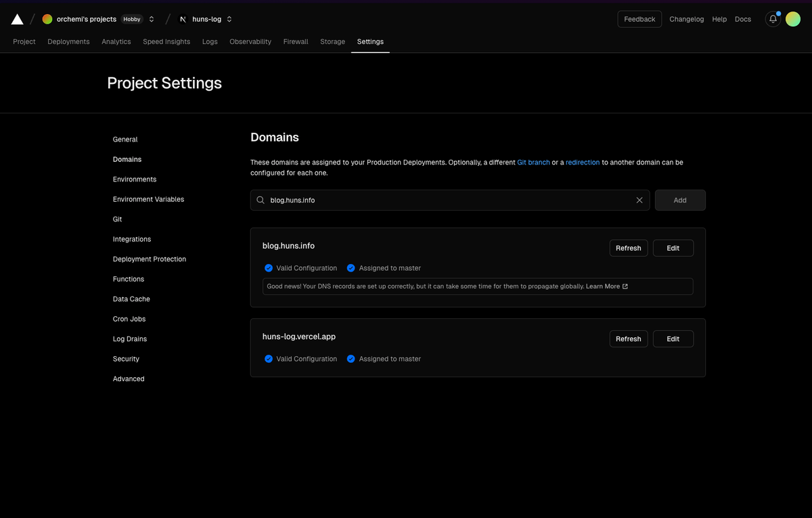Screen dimensions: 812x518
Task: Open the notifications bell
Action: point(773,19)
